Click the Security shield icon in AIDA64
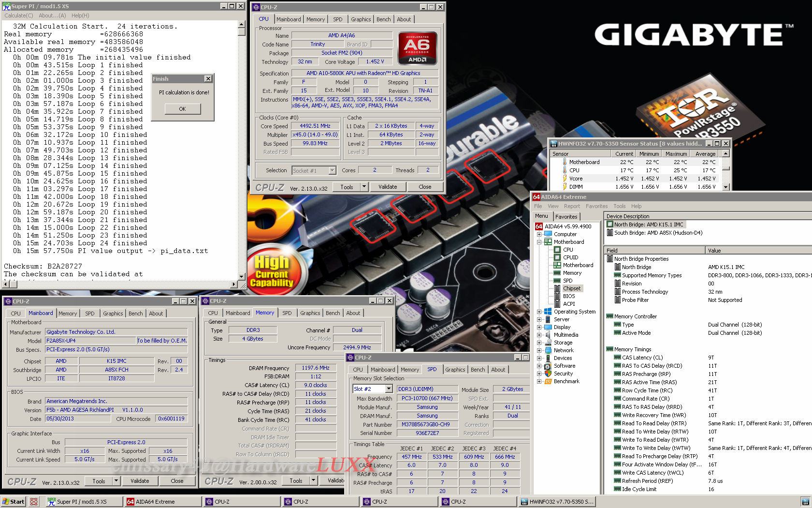 click(x=548, y=374)
